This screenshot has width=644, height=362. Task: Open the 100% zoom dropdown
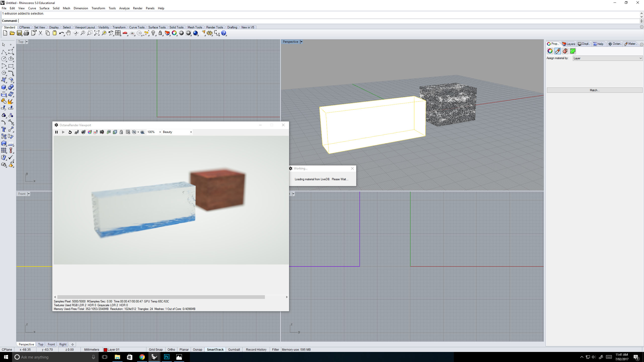click(160, 132)
